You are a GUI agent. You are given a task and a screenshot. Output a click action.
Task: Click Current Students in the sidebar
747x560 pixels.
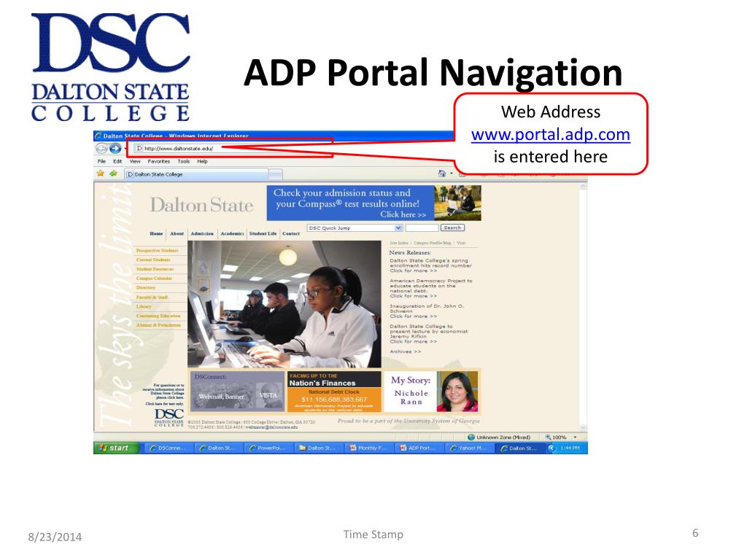(x=153, y=260)
